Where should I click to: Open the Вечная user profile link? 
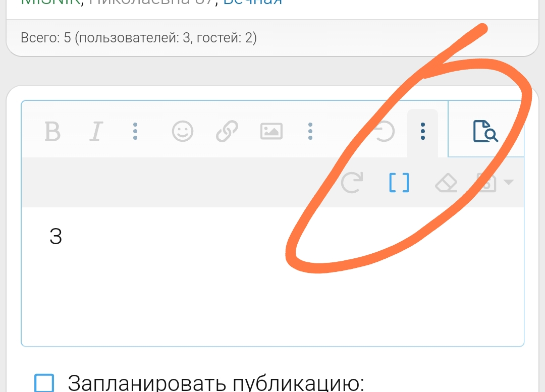coord(253,2)
